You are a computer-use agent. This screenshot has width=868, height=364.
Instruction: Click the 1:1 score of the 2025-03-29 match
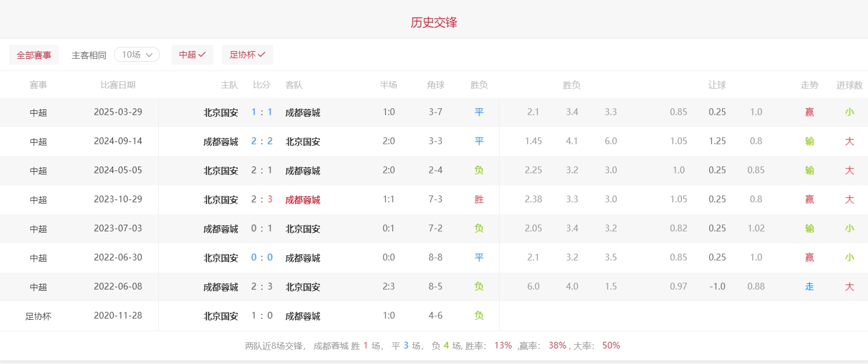[x=261, y=112]
